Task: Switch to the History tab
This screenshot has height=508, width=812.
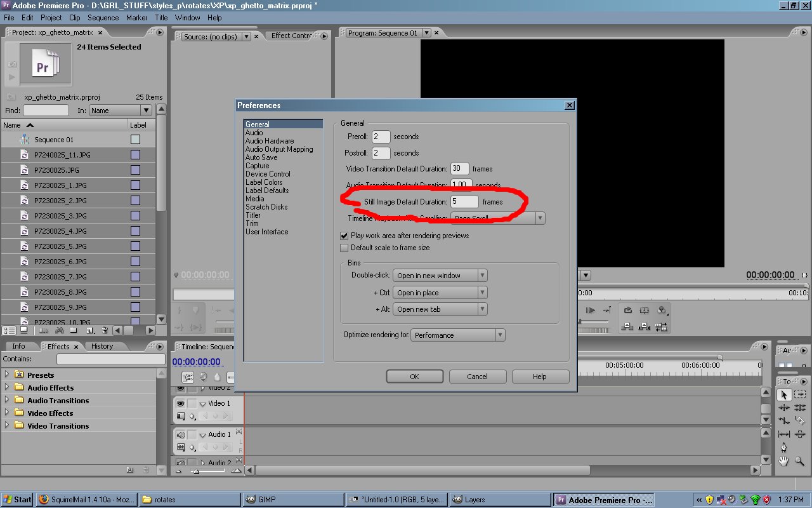Action: (x=101, y=346)
